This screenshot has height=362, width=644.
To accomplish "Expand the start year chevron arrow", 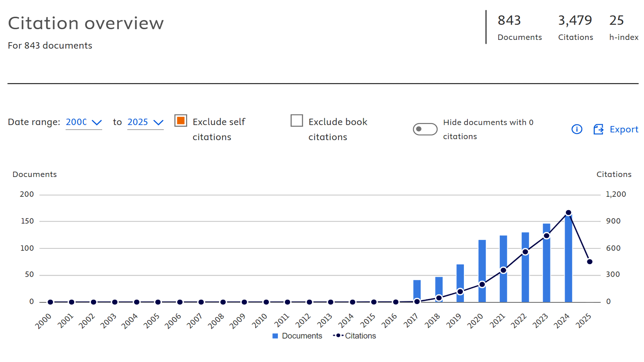I will 97,123.
